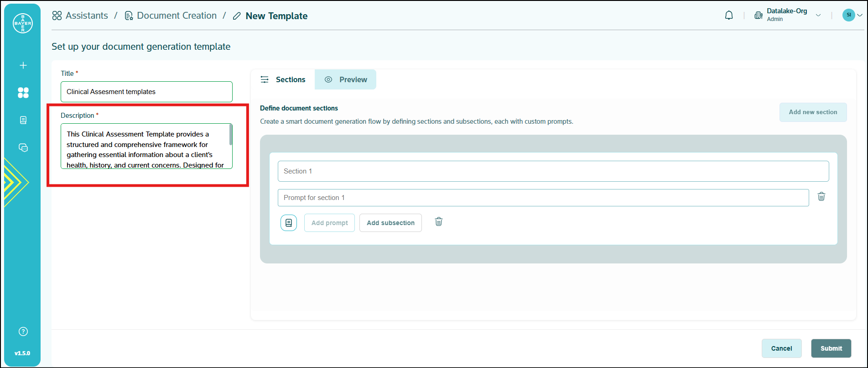Click trash icon beside Add subsection

click(438, 222)
